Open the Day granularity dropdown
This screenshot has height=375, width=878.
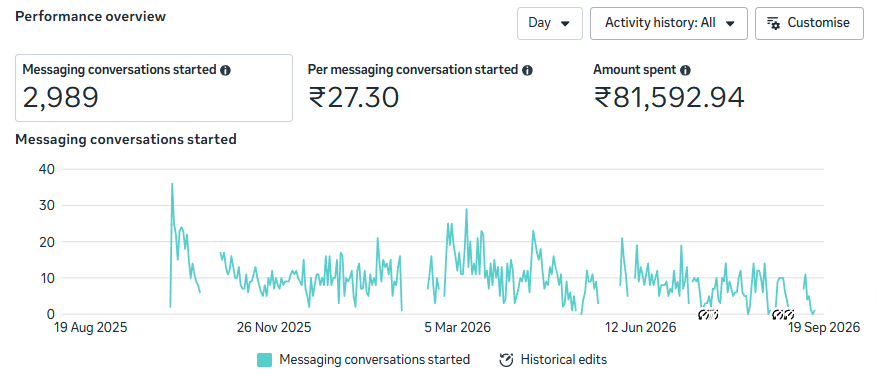(550, 24)
